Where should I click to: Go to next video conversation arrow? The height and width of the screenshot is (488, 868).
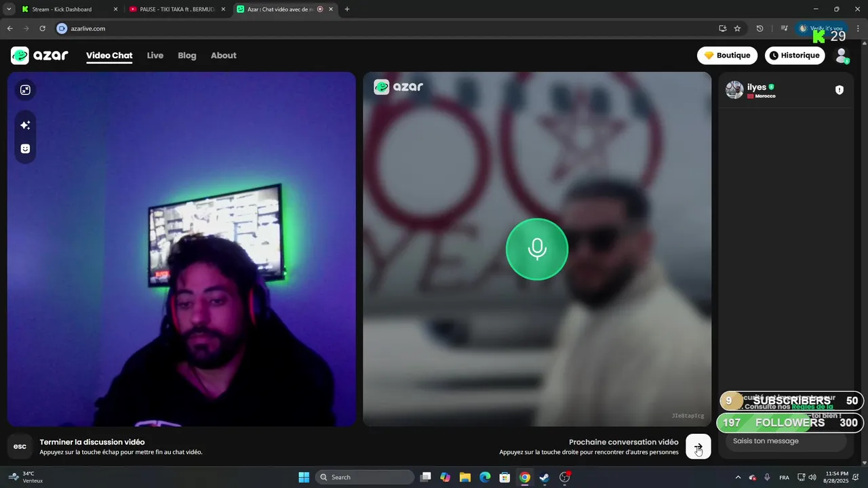tap(698, 447)
